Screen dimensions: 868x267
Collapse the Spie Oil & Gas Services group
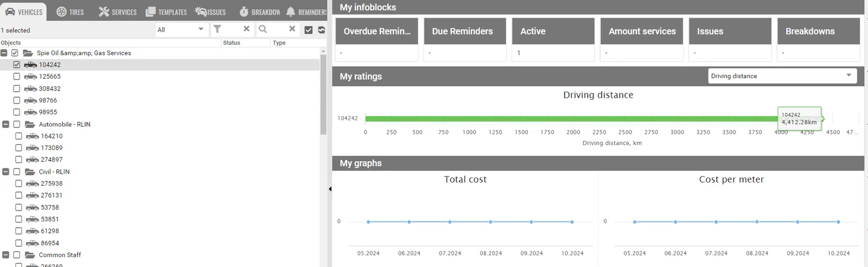point(4,53)
